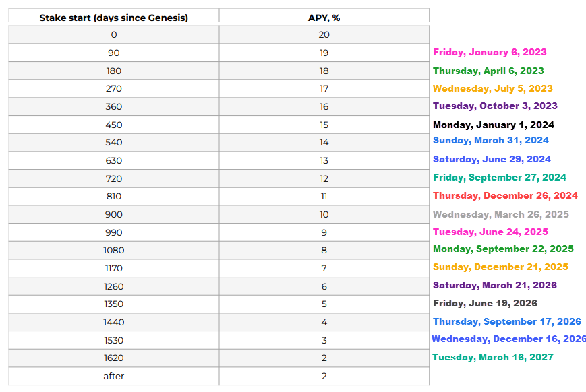Click the gray 'Wednesday, March 26, 2025' date
586x392 pixels.
click(501, 214)
